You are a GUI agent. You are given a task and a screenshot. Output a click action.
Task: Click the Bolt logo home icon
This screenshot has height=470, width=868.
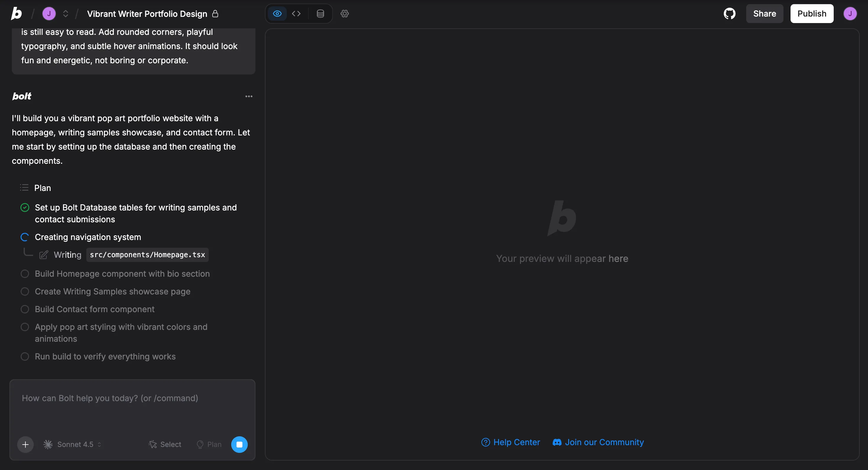pos(16,14)
